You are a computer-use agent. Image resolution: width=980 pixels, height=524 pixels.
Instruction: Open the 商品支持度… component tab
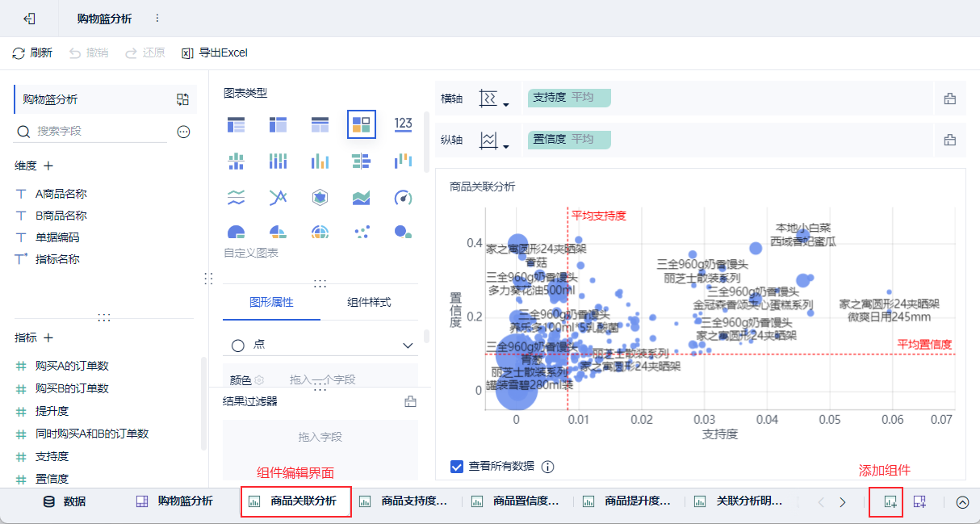click(x=404, y=501)
